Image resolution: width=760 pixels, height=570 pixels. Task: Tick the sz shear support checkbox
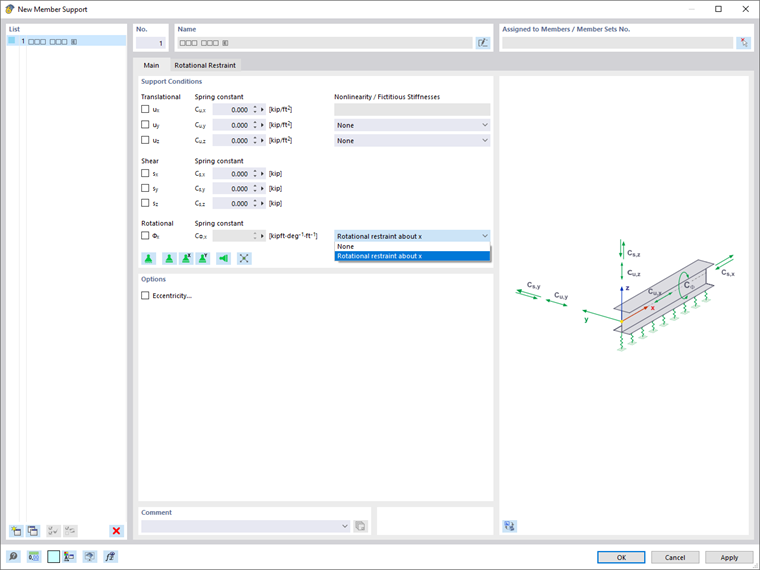(145, 203)
